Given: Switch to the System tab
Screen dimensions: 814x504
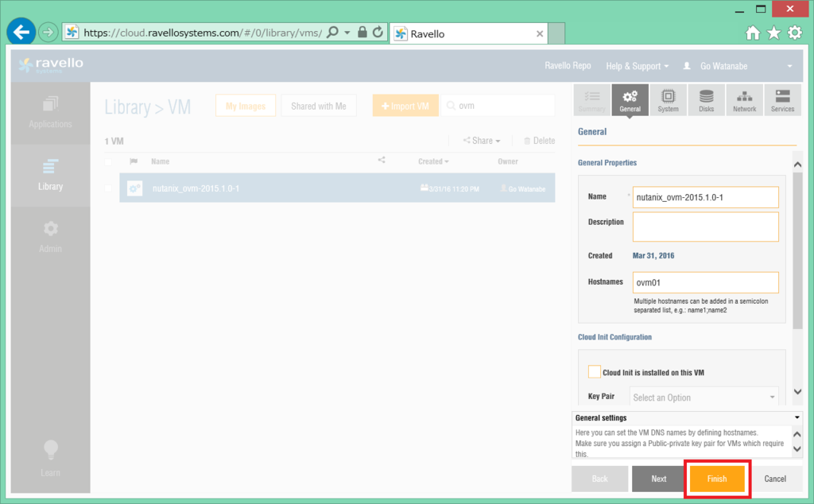Looking at the screenshot, I should 668,100.
